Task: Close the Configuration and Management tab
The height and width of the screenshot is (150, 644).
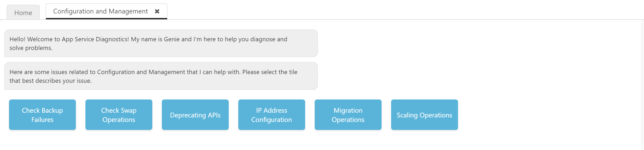Action: pyautogui.click(x=157, y=11)
